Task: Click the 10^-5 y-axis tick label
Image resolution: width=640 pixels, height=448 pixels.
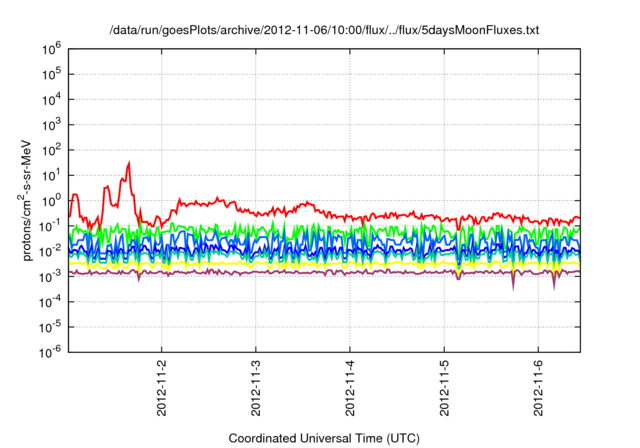Action: [50, 327]
